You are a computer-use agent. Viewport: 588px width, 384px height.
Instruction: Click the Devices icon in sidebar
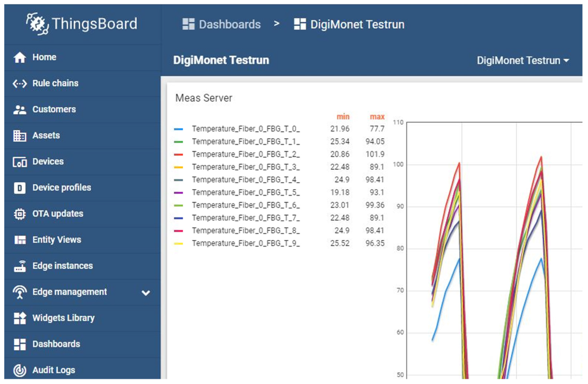click(20, 162)
